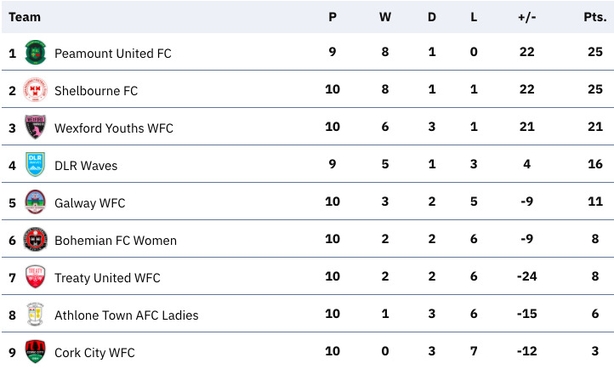Screen dimensions: 614x369
Task: Open the Cork City WFC team link
Action: click(x=94, y=353)
